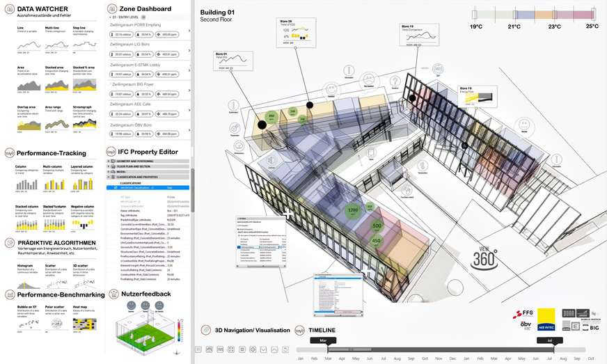Open the Zone Dashboard panel icon
Screen dimensions: 607x364
tap(113, 8)
